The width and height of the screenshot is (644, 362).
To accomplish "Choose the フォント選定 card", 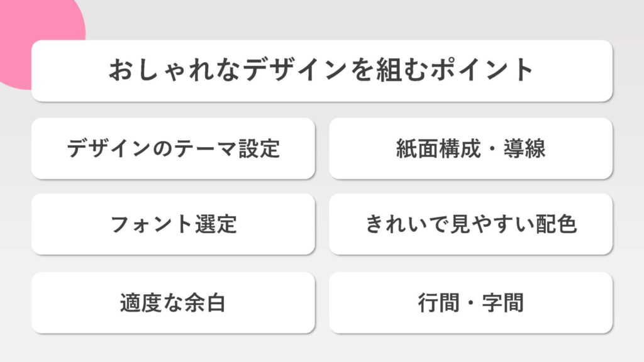I will [x=174, y=224].
